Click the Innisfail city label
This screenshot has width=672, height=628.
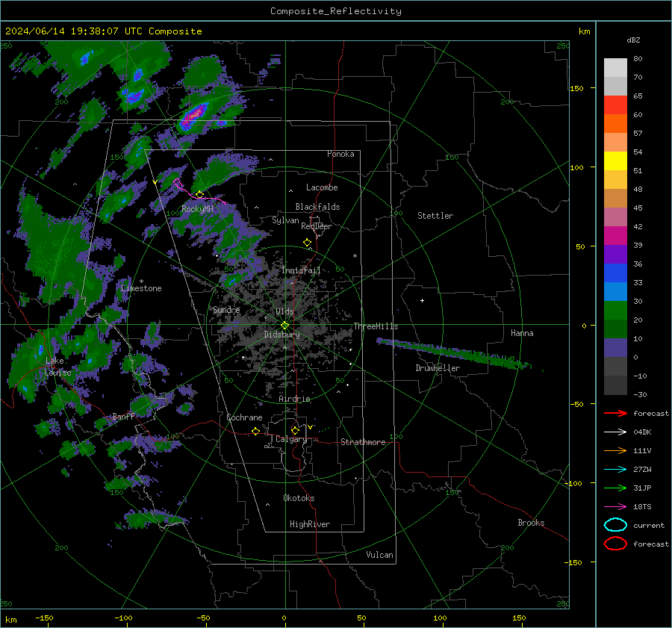tap(301, 270)
